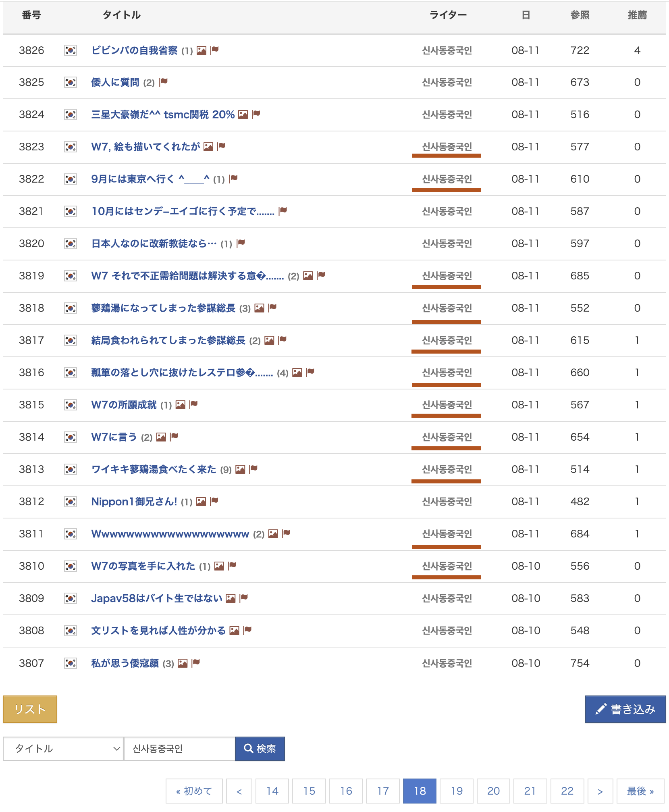Open the タイトル search type dropdown
The height and width of the screenshot is (812, 669).
(x=63, y=749)
